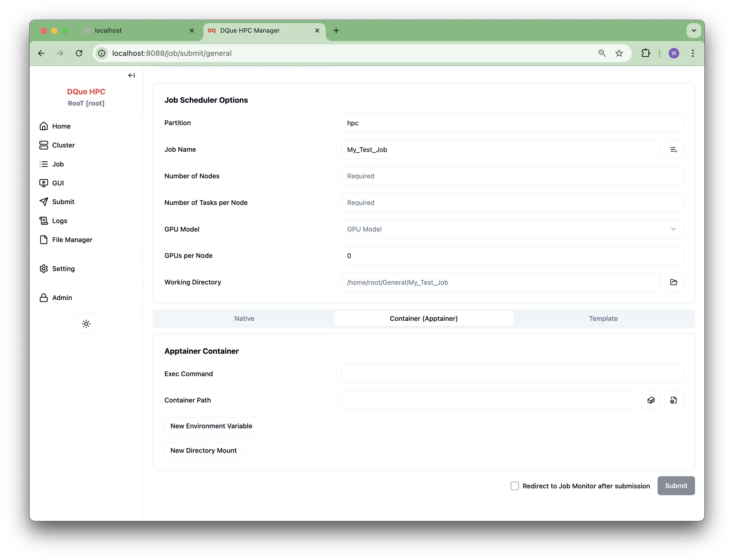Viewport: 734px width, 560px height.
Task: Click the job name list icon button
Action: pyautogui.click(x=673, y=150)
